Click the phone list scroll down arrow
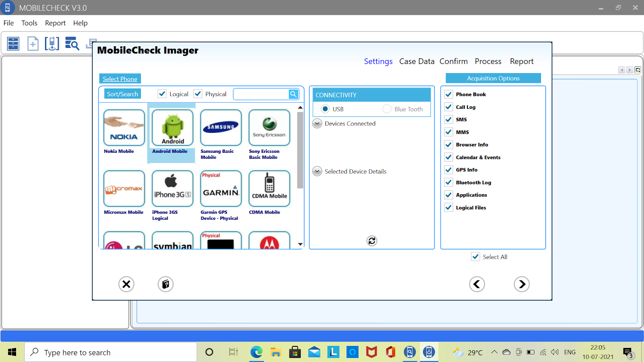Viewport: 644px width, 362px height. [300, 244]
